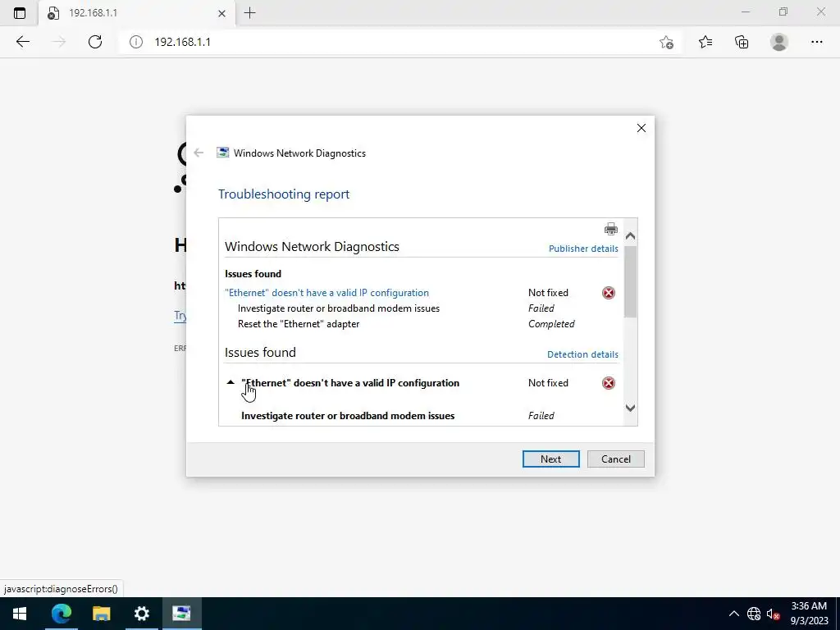The height and width of the screenshot is (630, 840).
Task: Close the 192.168.1.1 tab
Action: (221, 13)
